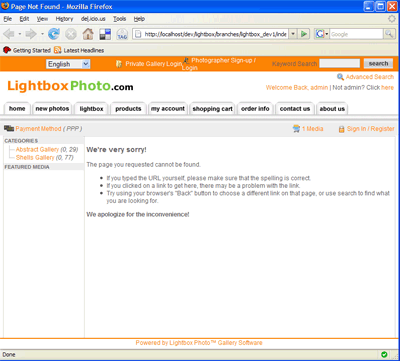Viewport: 400px width, 361px height.
Task: Open the my account tab
Action: [168, 109]
